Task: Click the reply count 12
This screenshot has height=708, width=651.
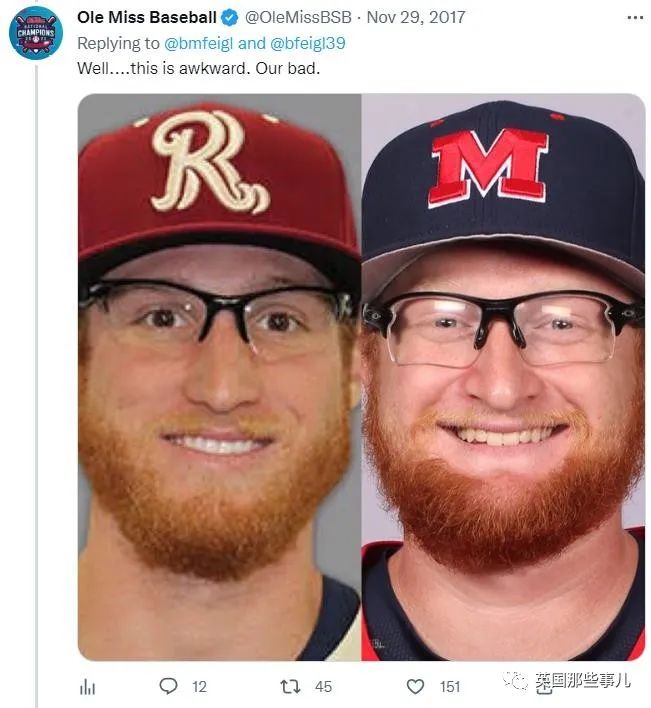Action: tap(199, 687)
